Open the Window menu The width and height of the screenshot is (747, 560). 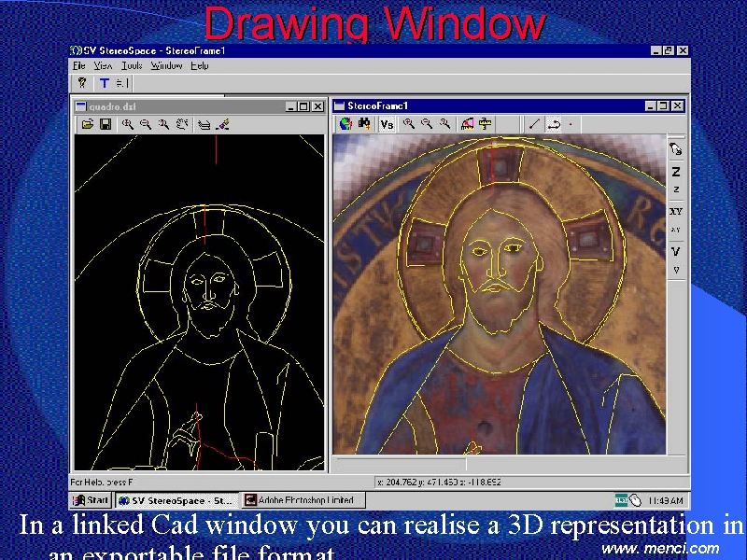point(167,65)
